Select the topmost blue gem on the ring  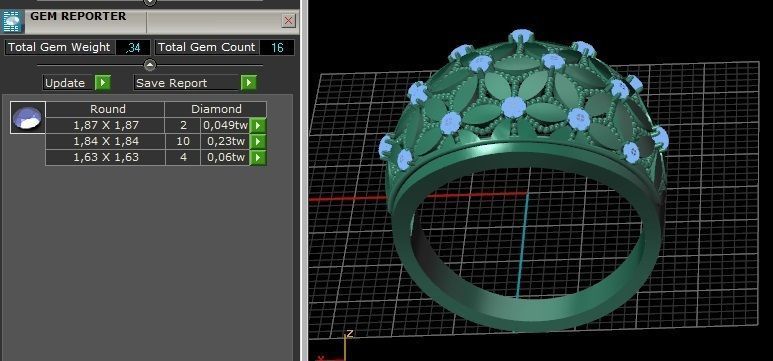pos(521,36)
